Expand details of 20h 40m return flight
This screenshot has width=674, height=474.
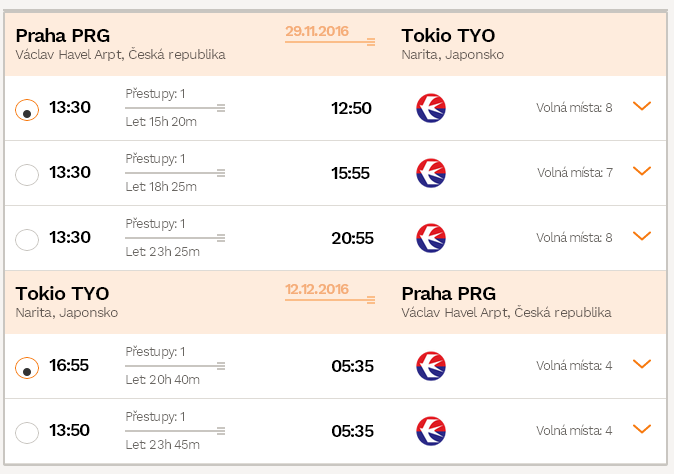[642, 364]
